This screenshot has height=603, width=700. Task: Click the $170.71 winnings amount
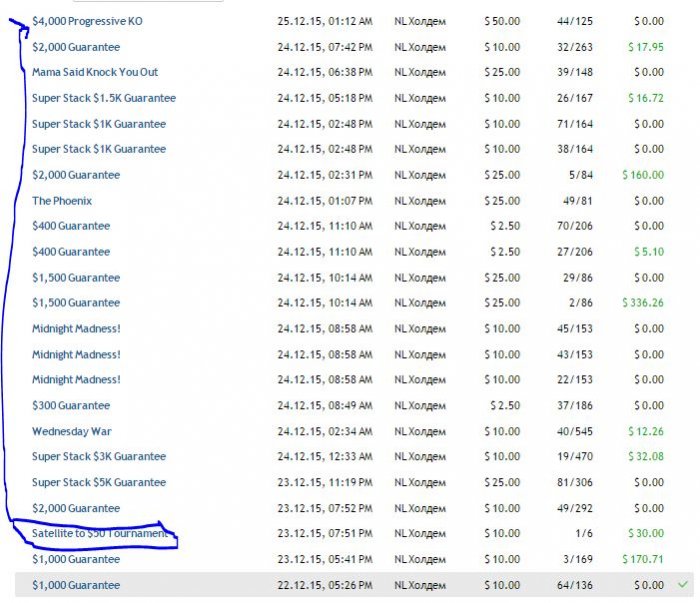click(643, 559)
